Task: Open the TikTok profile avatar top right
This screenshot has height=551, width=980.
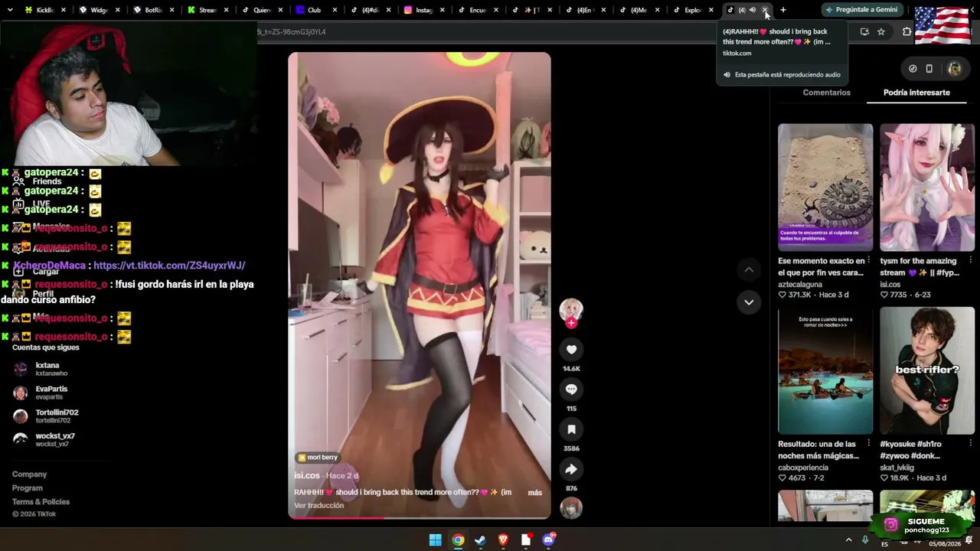Action: click(x=954, y=69)
